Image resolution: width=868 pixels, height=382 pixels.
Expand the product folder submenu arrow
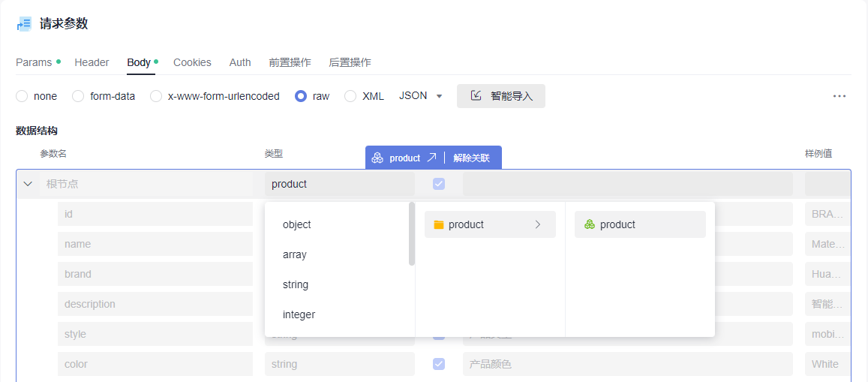coord(538,224)
